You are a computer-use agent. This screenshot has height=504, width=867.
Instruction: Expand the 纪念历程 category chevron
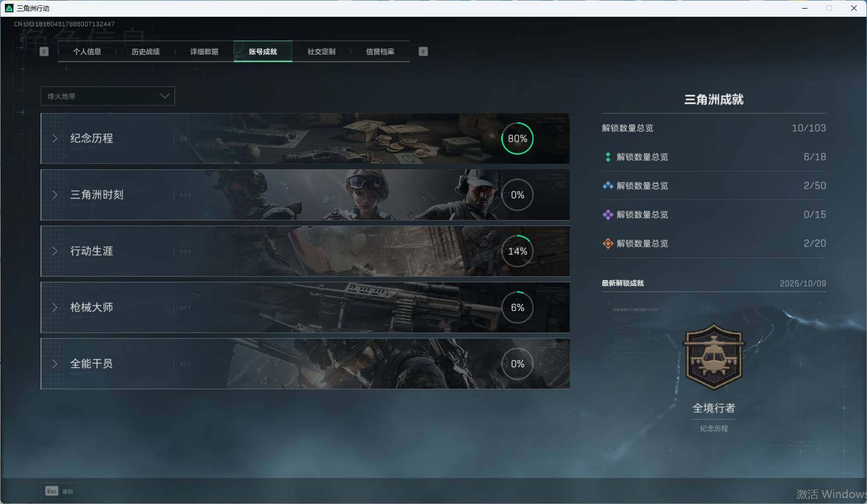(x=55, y=138)
